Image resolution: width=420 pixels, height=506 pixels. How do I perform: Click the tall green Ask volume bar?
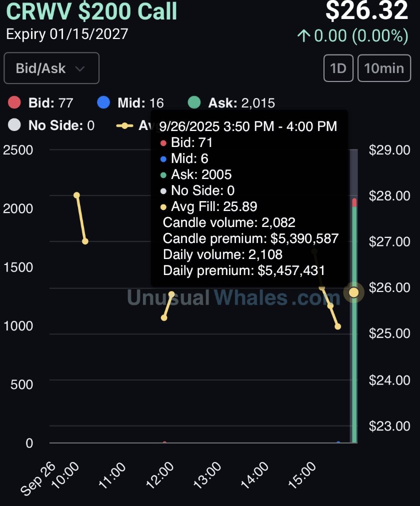point(354,325)
